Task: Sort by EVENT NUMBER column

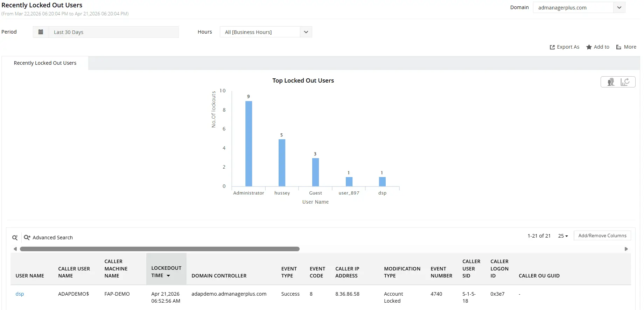Action: 441,272
